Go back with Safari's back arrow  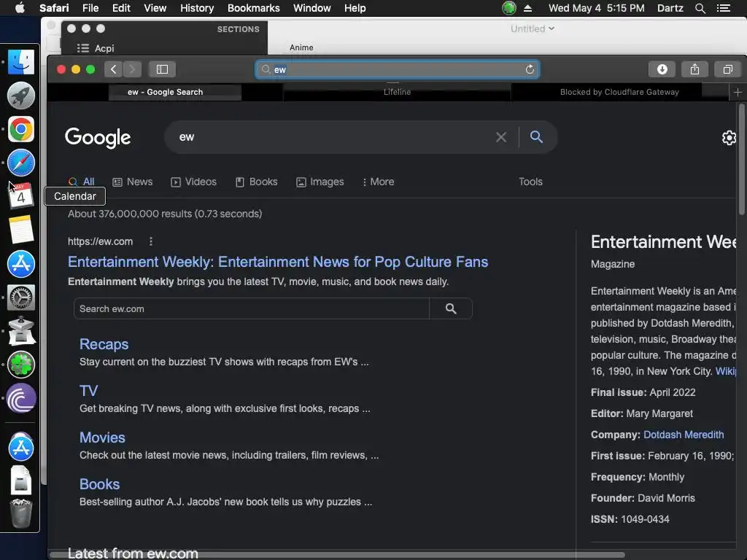[113, 69]
